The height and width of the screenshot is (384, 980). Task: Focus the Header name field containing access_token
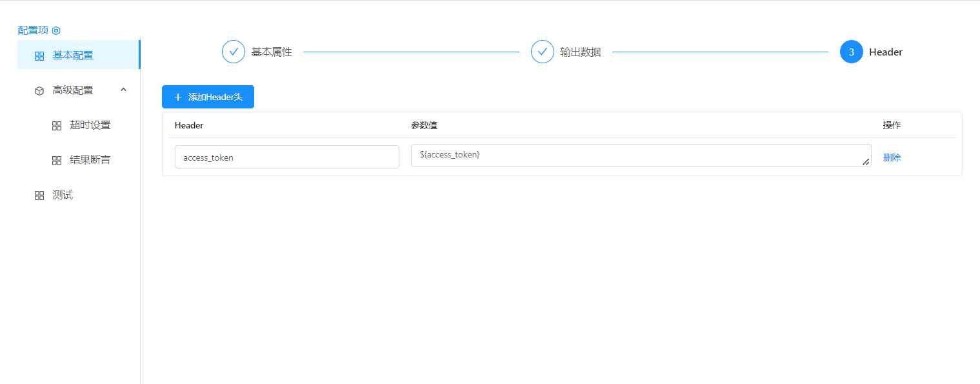(286, 157)
